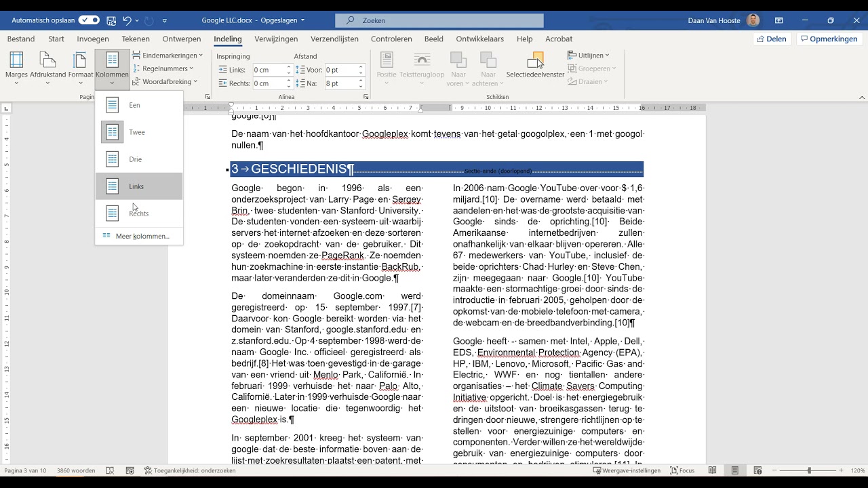Switch to Afdrukweergave print layout icon
The width and height of the screenshot is (868, 488).
tap(734, 470)
